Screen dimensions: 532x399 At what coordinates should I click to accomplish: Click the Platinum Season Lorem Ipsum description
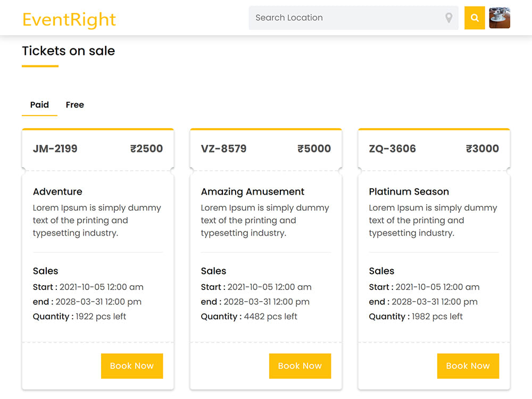433,220
